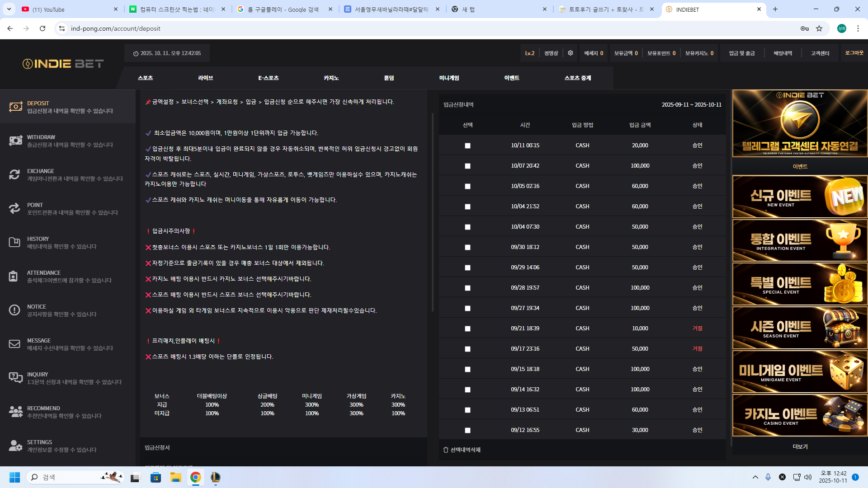Expand more events with 더보기
868x488 pixels.
[x=800, y=446]
